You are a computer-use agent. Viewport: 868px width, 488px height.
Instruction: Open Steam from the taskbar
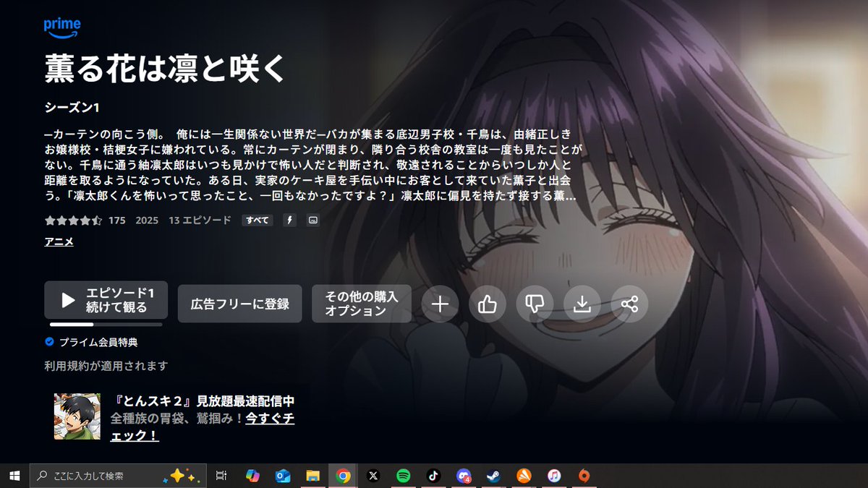[x=493, y=476]
